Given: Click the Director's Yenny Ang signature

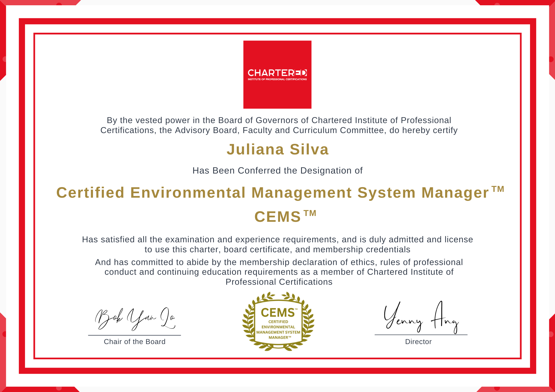Looking at the screenshot, I should 421,317.
